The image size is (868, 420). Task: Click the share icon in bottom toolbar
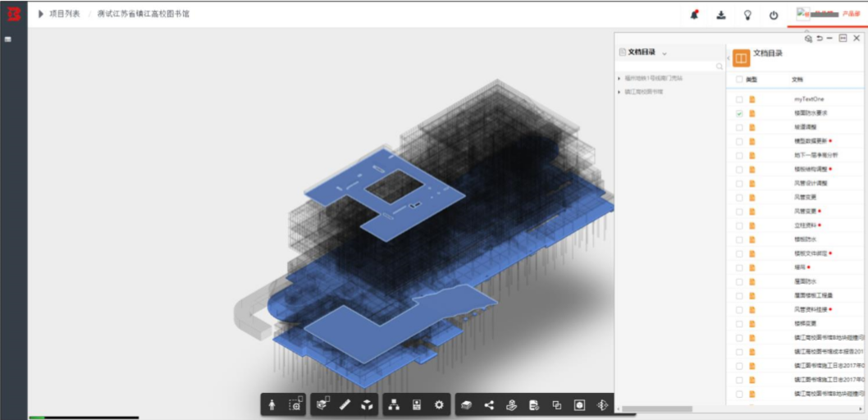point(489,405)
